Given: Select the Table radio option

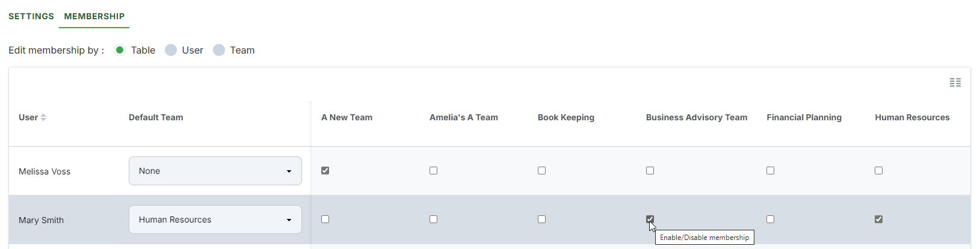Looking at the screenshot, I should (120, 50).
